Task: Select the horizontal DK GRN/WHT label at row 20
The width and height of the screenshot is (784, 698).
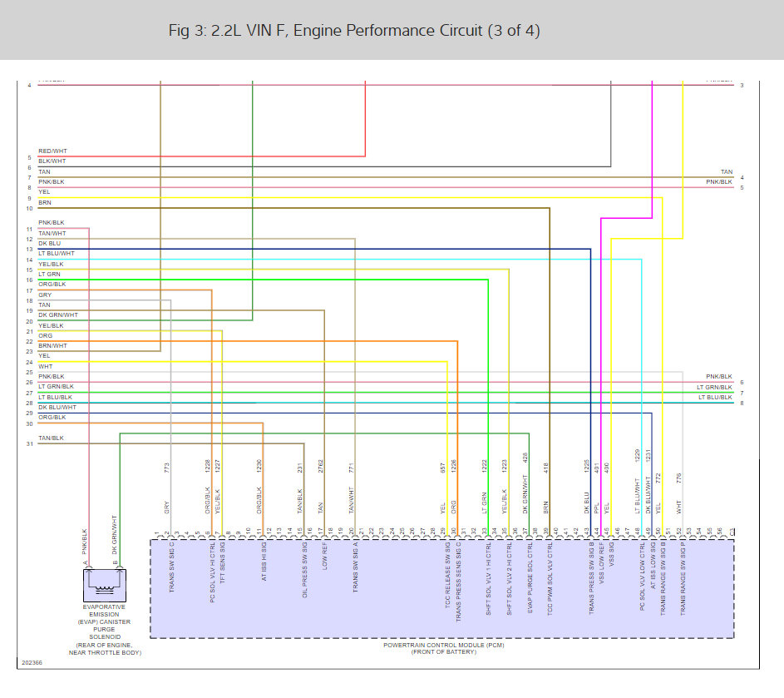Action: click(58, 314)
